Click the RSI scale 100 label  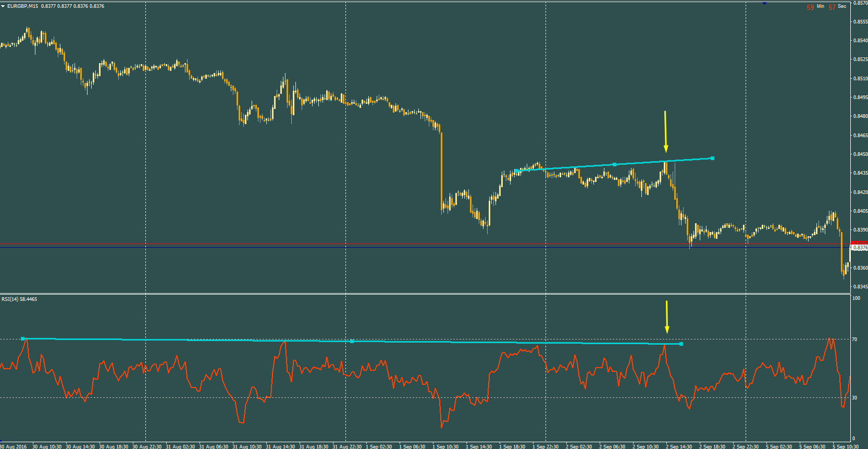click(856, 298)
